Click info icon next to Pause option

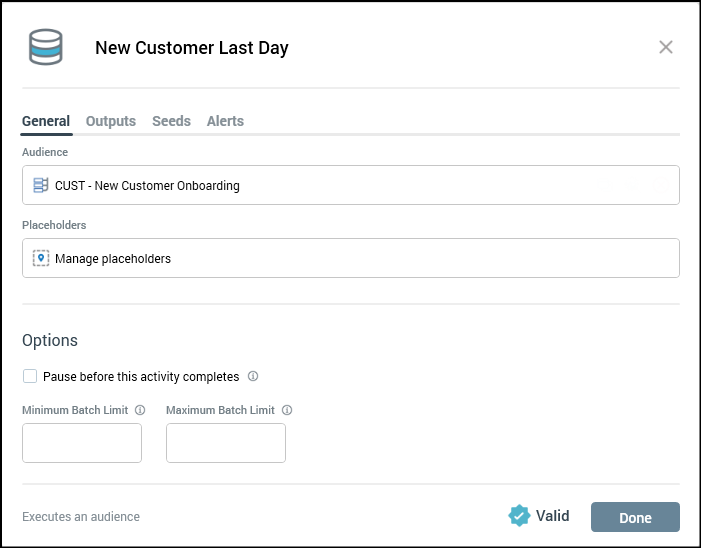pyautogui.click(x=253, y=377)
